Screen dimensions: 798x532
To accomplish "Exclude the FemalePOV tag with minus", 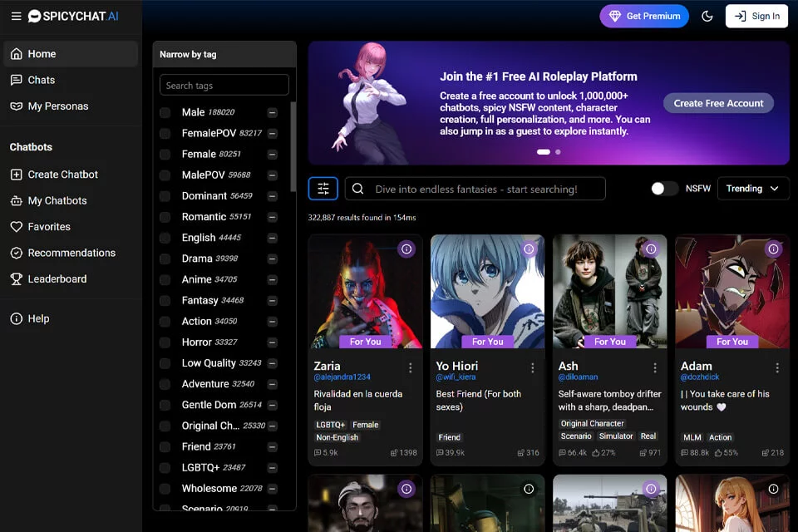I will tap(273, 133).
